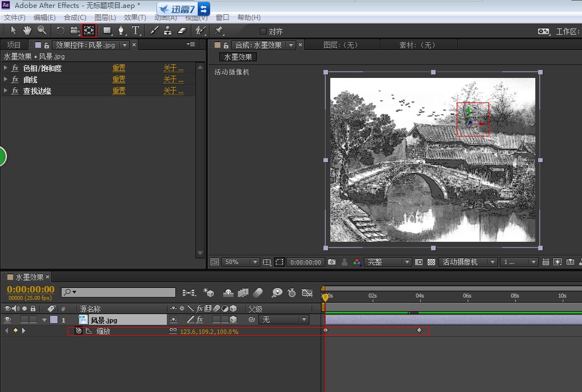Expand the 色相/饱和度 effect properties
582x392 pixels.
coord(6,68)
